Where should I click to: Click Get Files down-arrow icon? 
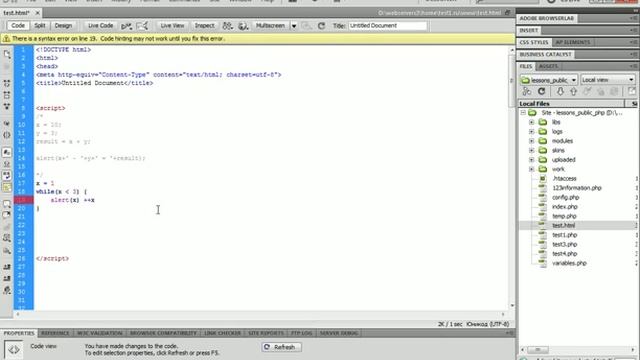point(560,91)
